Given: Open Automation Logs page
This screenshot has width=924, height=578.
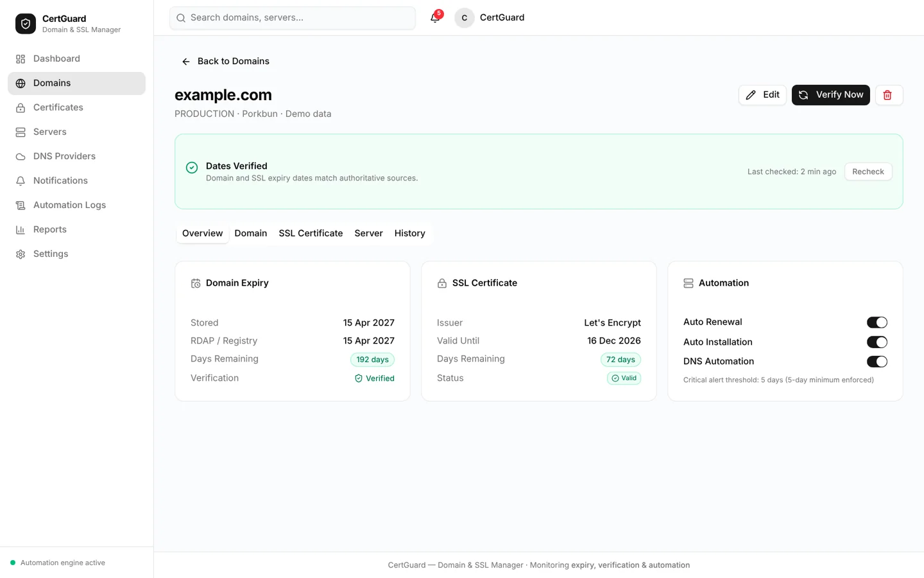Looking at the screenshot, I should [x=77, y=206].
